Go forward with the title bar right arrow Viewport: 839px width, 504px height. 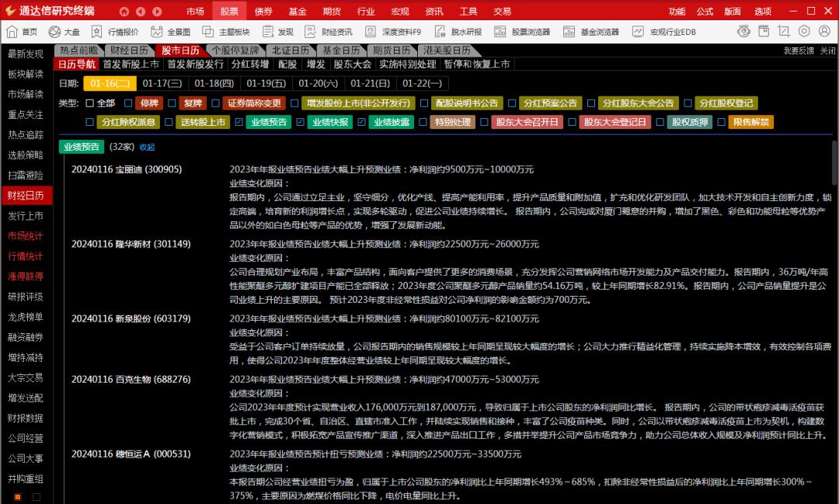(157, 11)
